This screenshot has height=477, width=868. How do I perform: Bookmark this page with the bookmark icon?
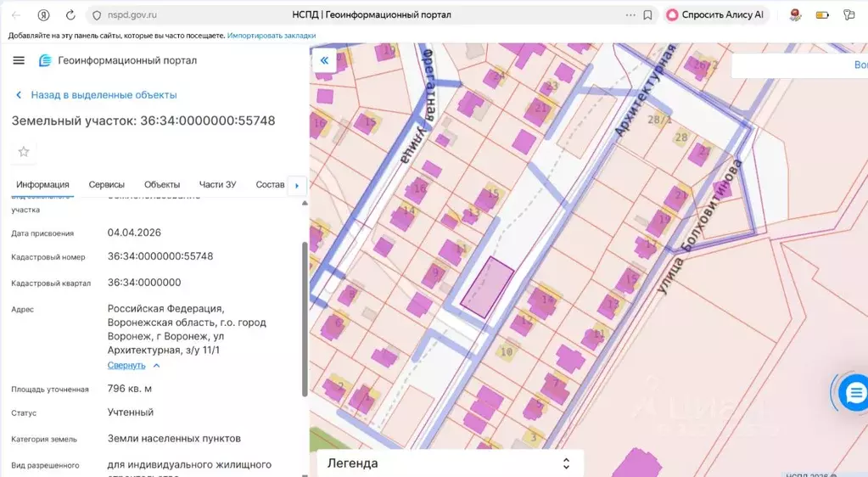647,15
